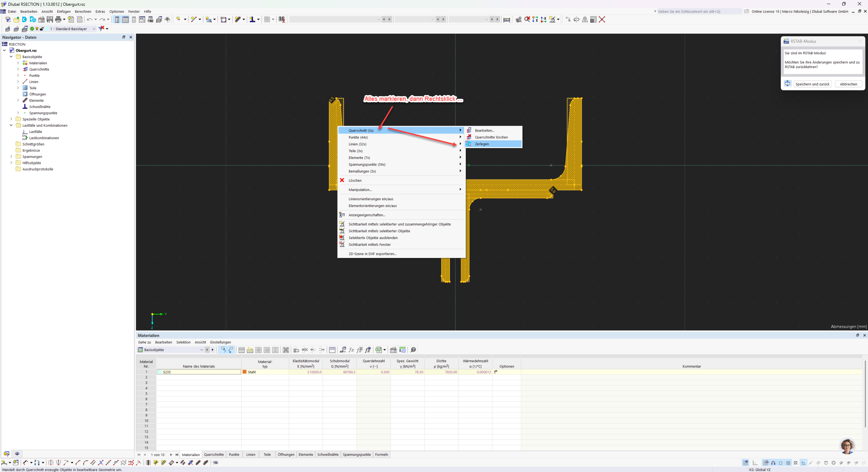Click the Abbrechen button

point(848,84)
